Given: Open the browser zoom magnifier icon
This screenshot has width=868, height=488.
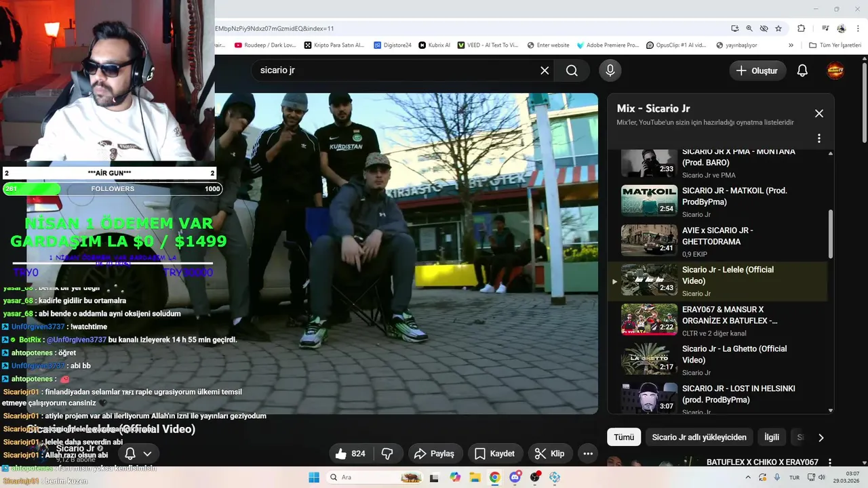Looking at the screenshot, I should coord(749,28).
